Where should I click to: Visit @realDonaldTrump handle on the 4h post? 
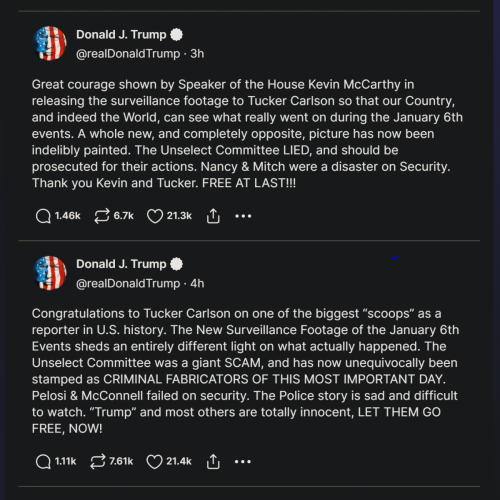[128, 283]
